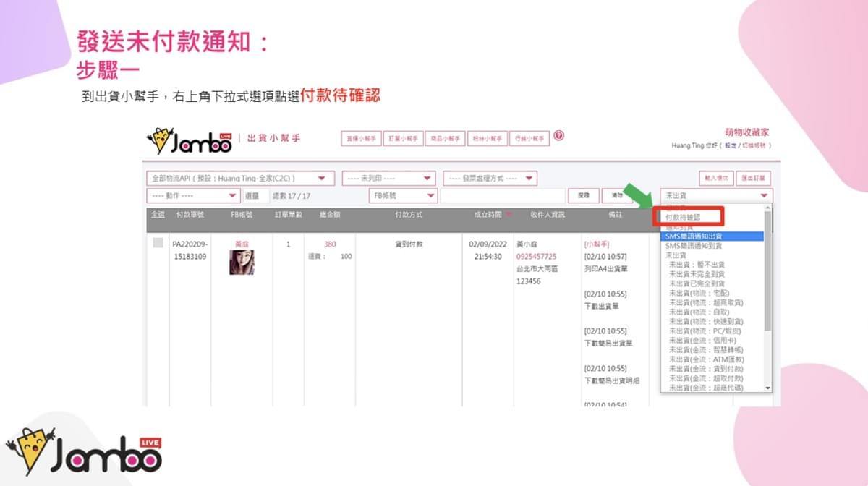Switch to the 行銷小幫手 tab
This screenshot has width=868, height=486.
[x=529, y=138]
